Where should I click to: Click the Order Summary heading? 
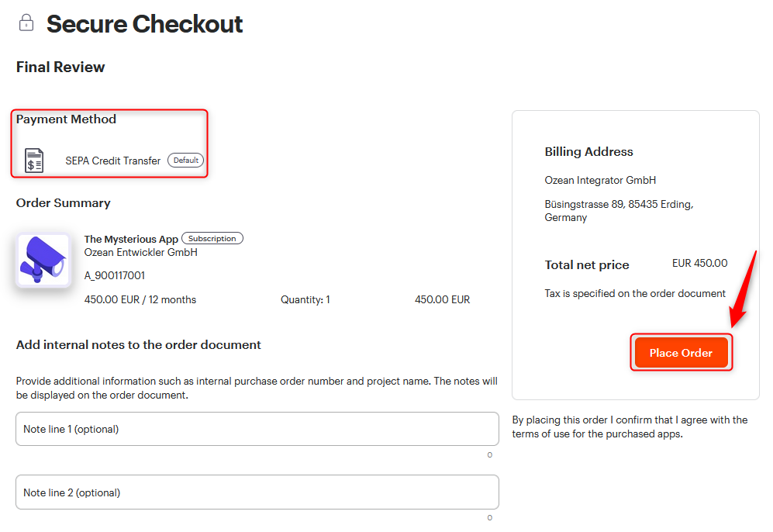[x=63, y=203]
